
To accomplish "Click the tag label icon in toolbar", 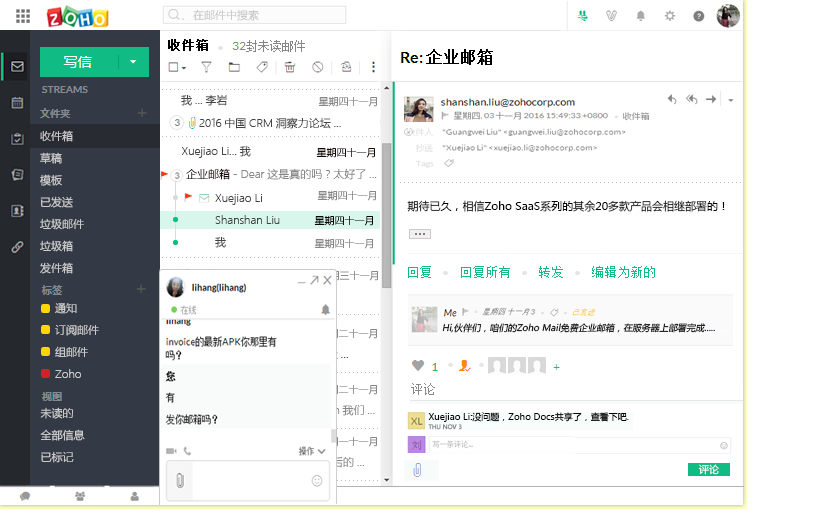I will click(x=262, y=67).
